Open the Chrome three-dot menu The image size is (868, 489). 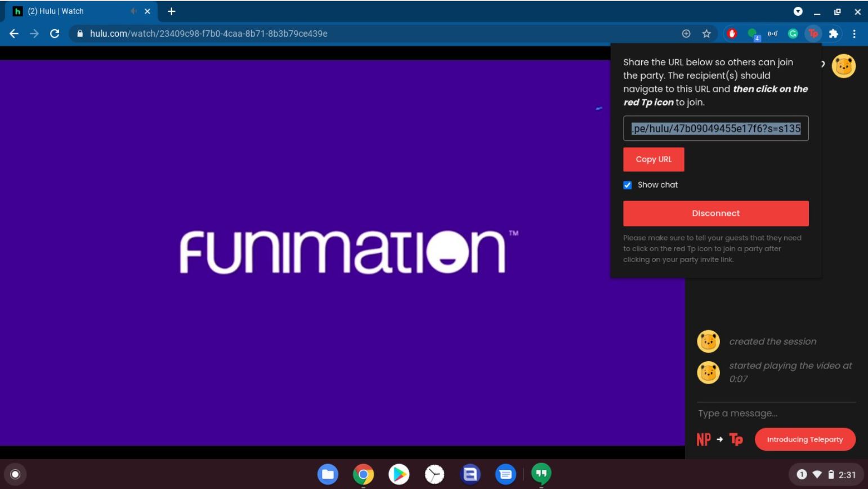click(x=854, y=34)
